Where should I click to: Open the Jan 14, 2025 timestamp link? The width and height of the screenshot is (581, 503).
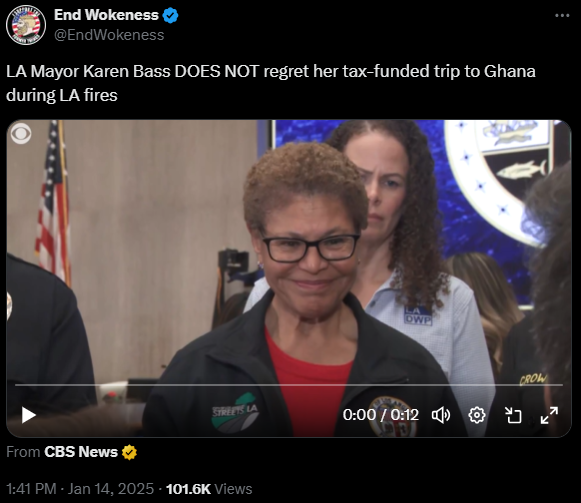pos(110,489)
